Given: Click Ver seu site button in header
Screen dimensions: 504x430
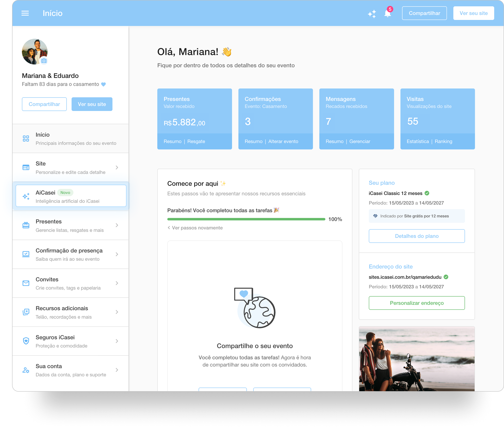Looking at the screenshot, I should click(x=473, y=13).
